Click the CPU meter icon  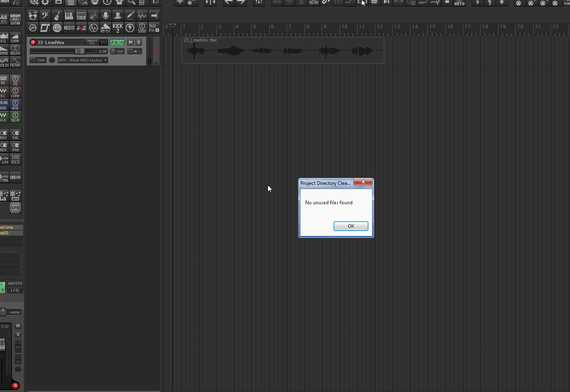tap(15, 208)
